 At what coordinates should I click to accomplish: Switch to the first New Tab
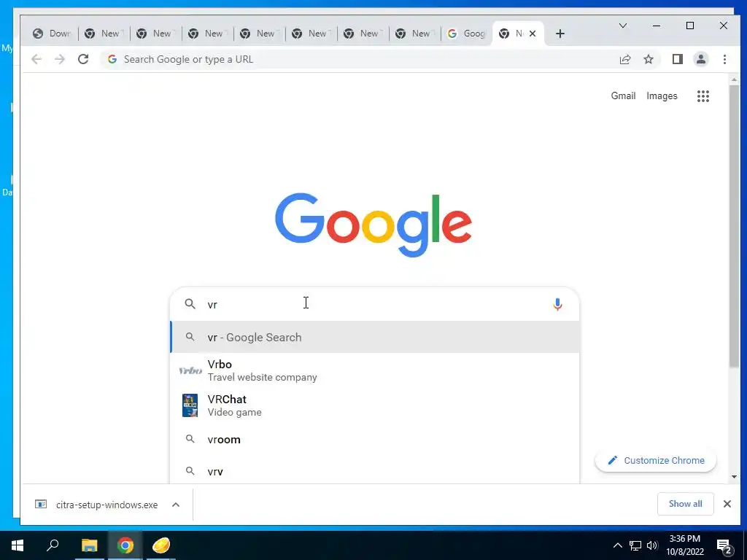tap(104, 34)
